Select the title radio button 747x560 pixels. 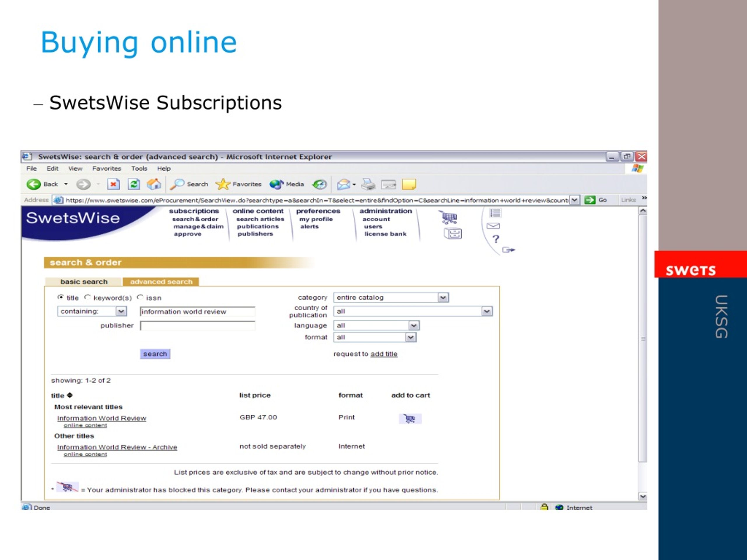[60, 297]
